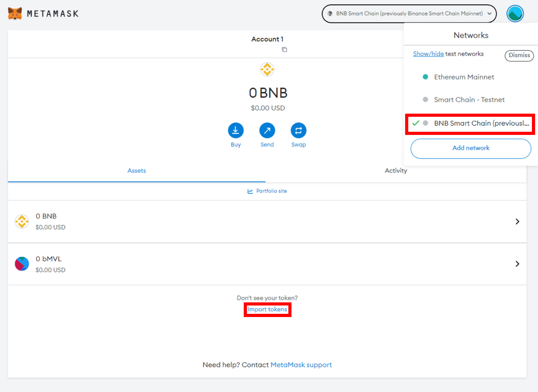Screen dimensions: 538x392
Task: Dismiss the test networks notice
Action: (x=519, y=55)
